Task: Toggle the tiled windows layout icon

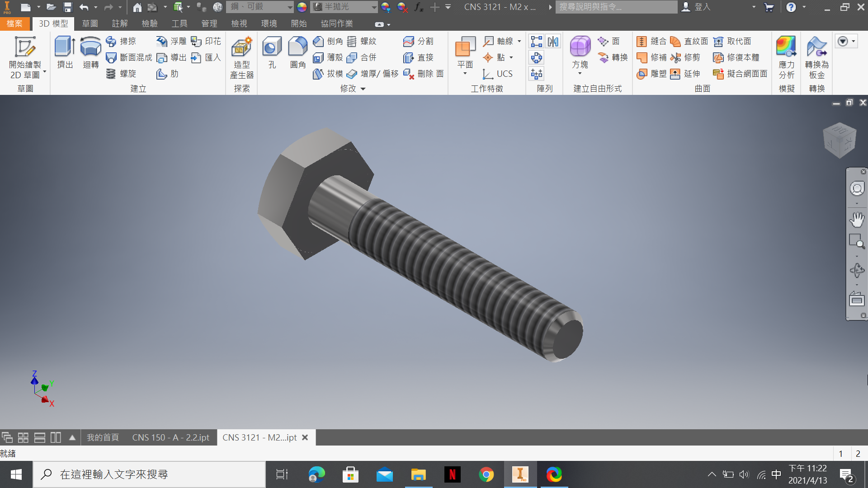Action: click(x=23, y=437)
